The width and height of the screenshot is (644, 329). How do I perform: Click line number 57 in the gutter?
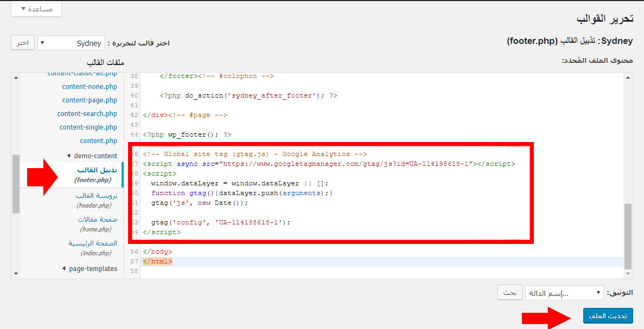click(134, 261)
